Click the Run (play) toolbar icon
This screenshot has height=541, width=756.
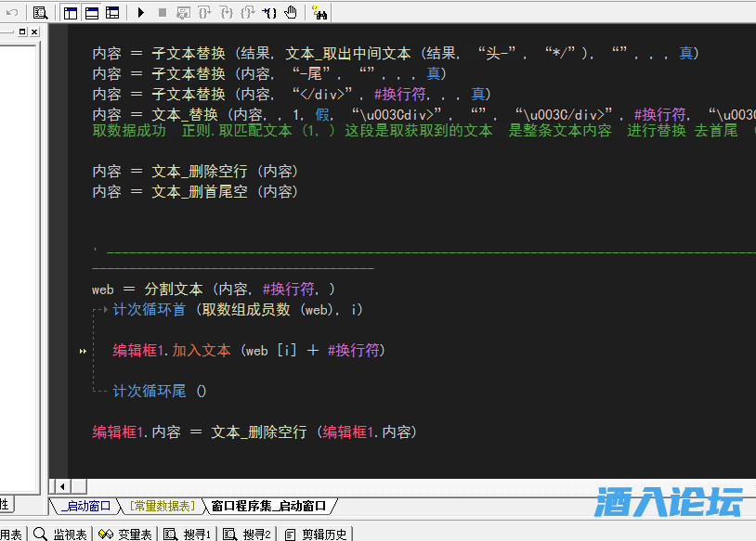coord(141,12)
